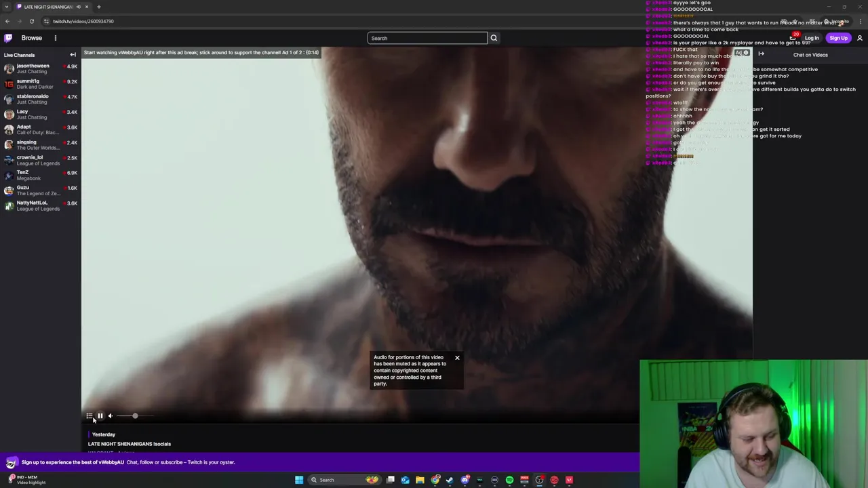Select Lacy Just Chatting channel
This screenshot has width=868, height=488.
click(41, 115)
